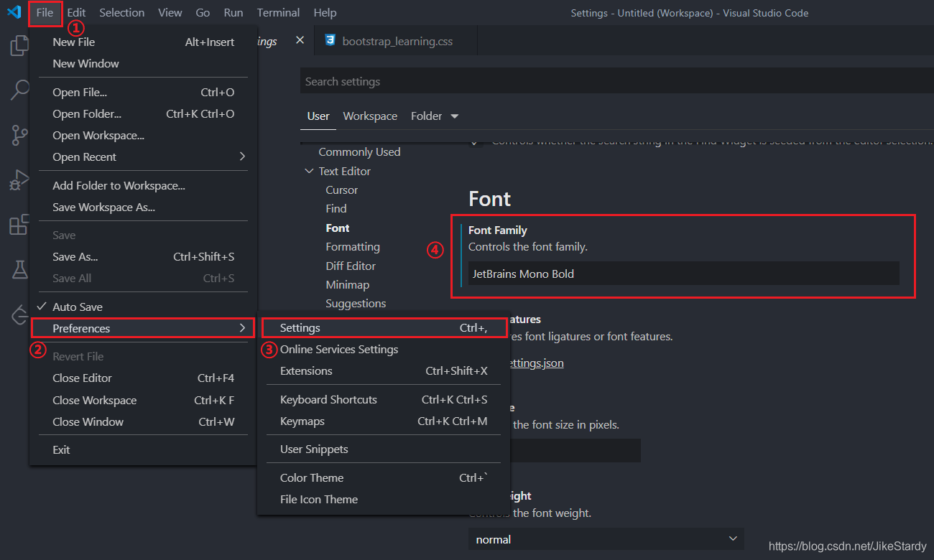This screenshot has width=934, height=560.
Task: Select Save As... menu entry
Action: 142,256
